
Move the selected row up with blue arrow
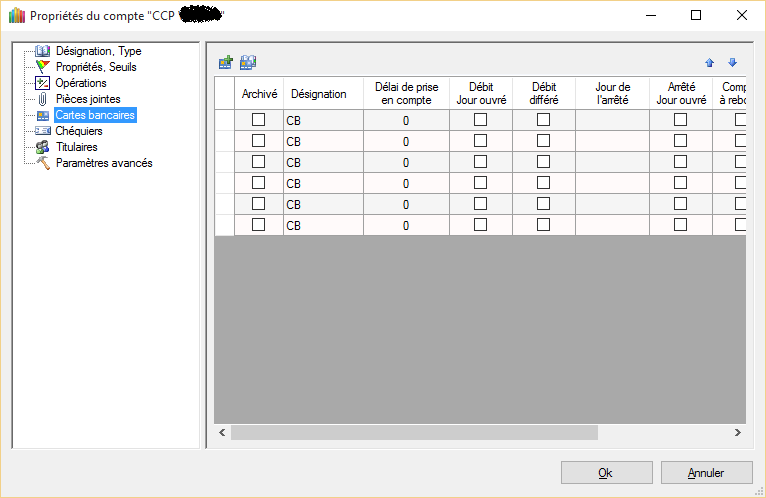tap(710, 62)
